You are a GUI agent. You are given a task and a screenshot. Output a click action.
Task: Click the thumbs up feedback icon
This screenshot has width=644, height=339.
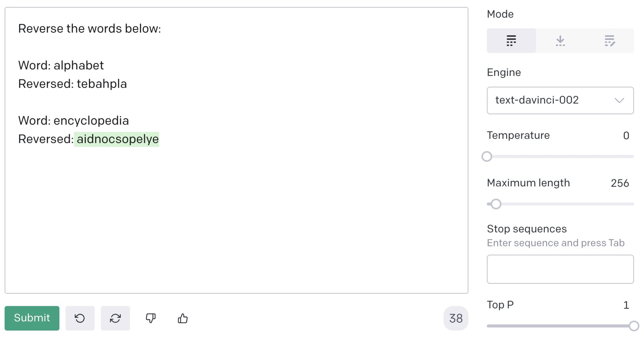click(183, 318)
